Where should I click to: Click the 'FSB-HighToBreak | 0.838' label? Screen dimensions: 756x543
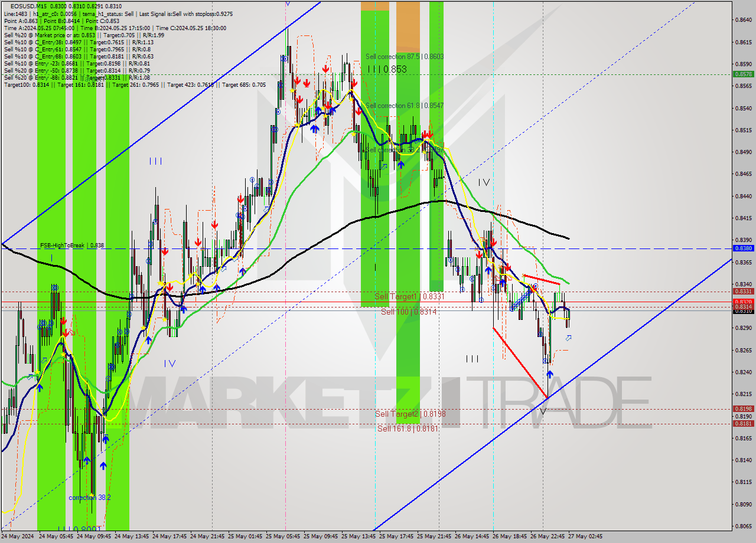(x=72, y=245)
